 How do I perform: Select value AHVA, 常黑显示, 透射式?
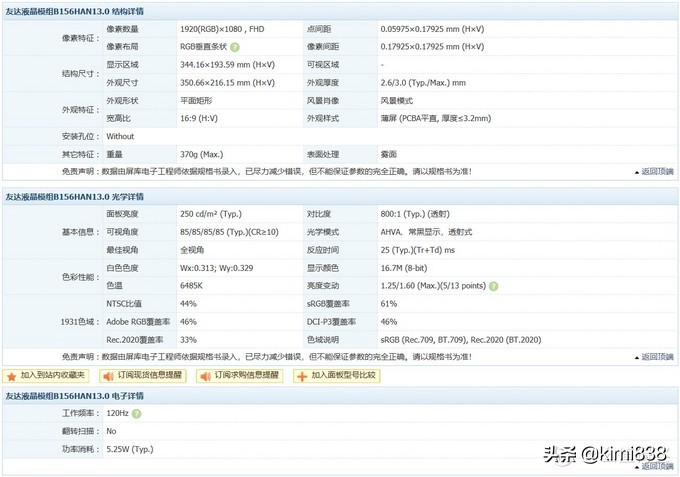426,232
